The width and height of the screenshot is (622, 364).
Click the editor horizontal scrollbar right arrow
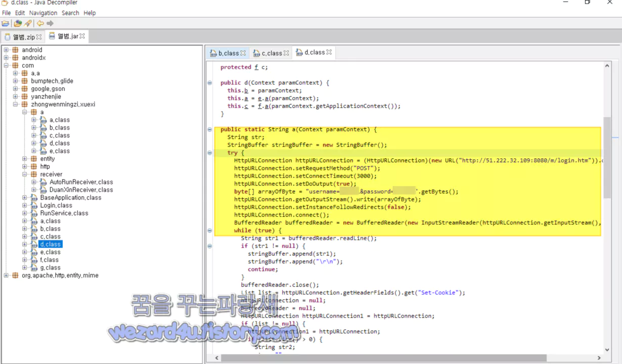[599, 358]
